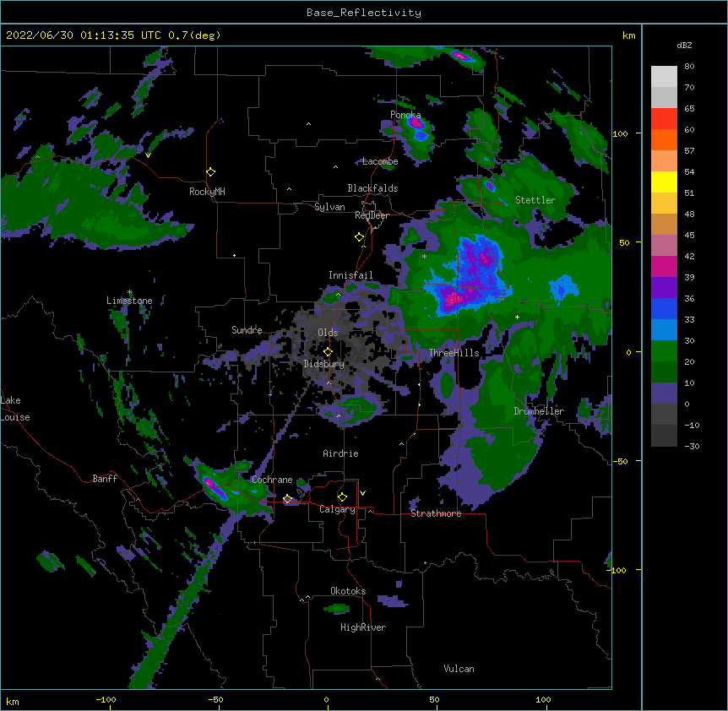Viewport: 728px width, 711px height.
Task: Click the Airdrie city label
Action: coord(340,453)
